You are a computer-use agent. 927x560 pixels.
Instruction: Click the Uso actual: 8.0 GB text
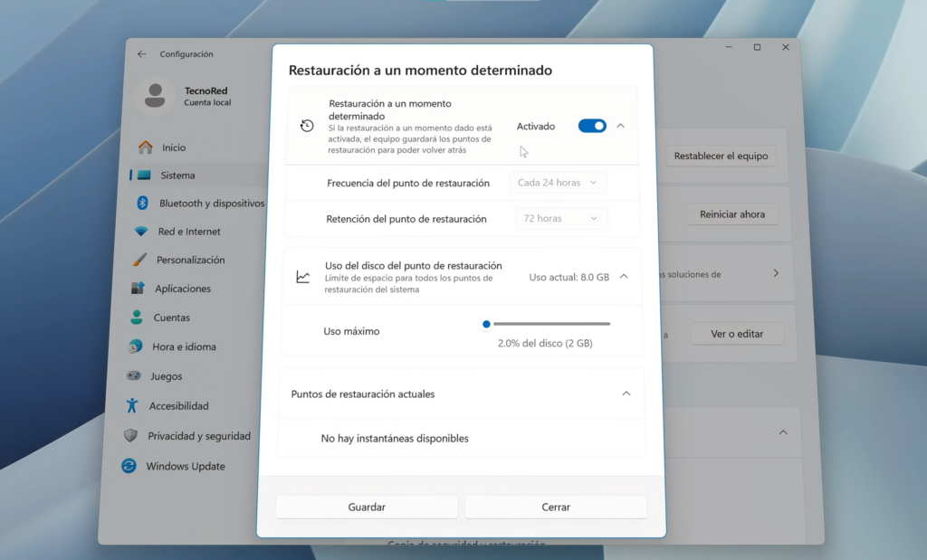(569, 277)
